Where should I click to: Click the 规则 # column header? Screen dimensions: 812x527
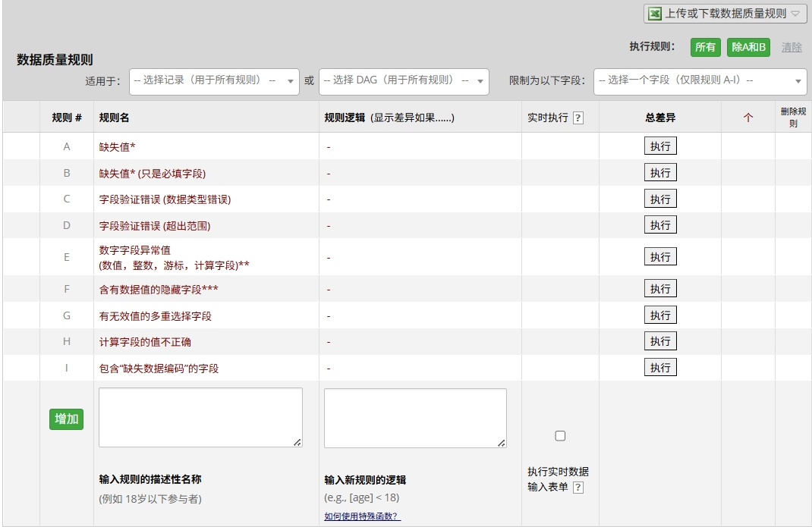(x=67, y=118)
